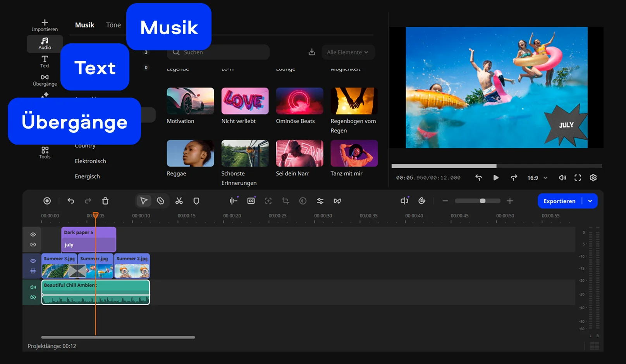Click the scissors cut tool in timeline toolbar
626x364 pixels.
point(179,201)
